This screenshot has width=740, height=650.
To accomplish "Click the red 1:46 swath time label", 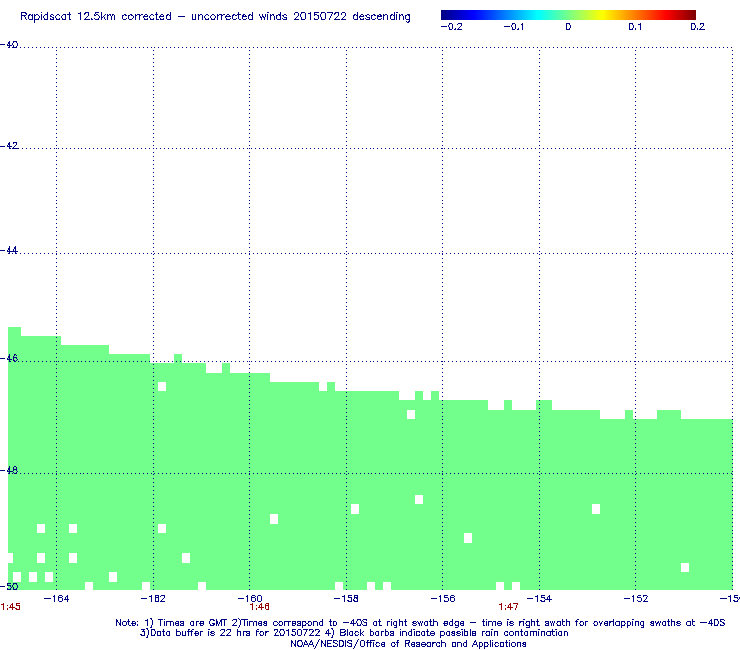I will (x=260, y=607).
